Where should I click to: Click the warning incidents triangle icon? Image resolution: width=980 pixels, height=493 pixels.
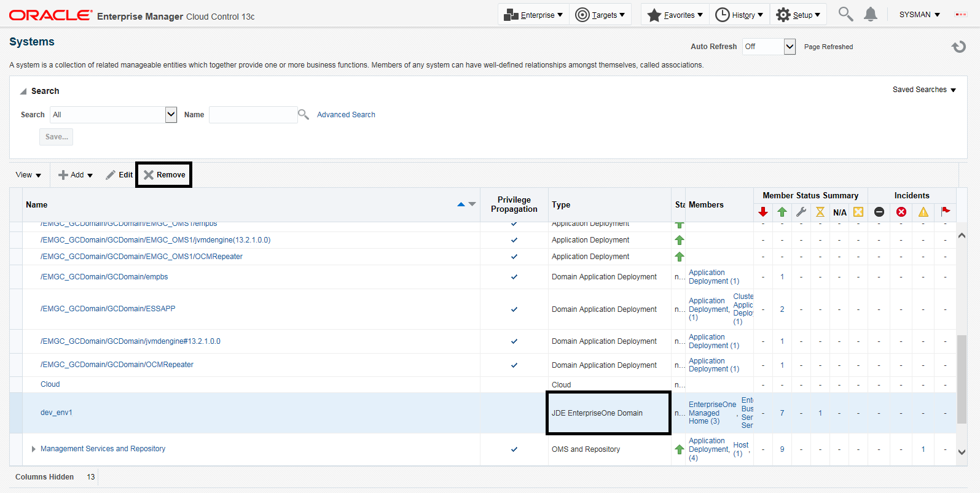[x=923, y=212]
